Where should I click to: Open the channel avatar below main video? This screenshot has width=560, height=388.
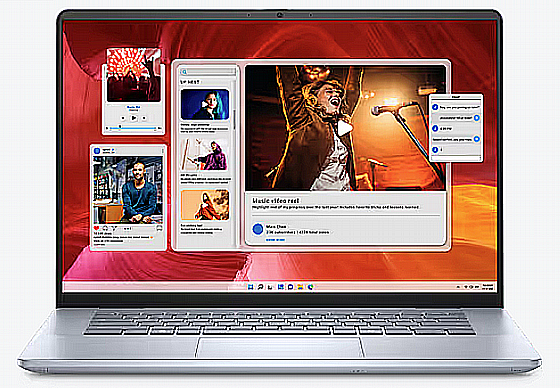[x=258, y=229]
